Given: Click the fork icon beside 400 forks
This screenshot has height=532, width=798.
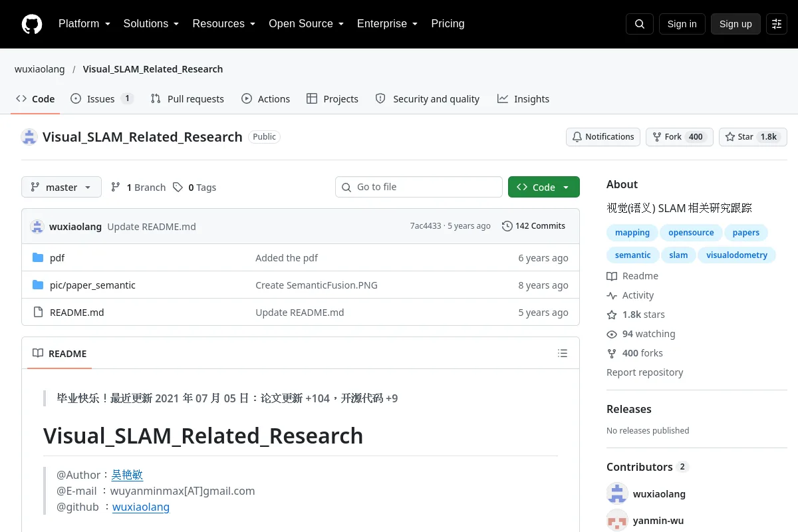Looking at the screenshot, I should point(612,353).
